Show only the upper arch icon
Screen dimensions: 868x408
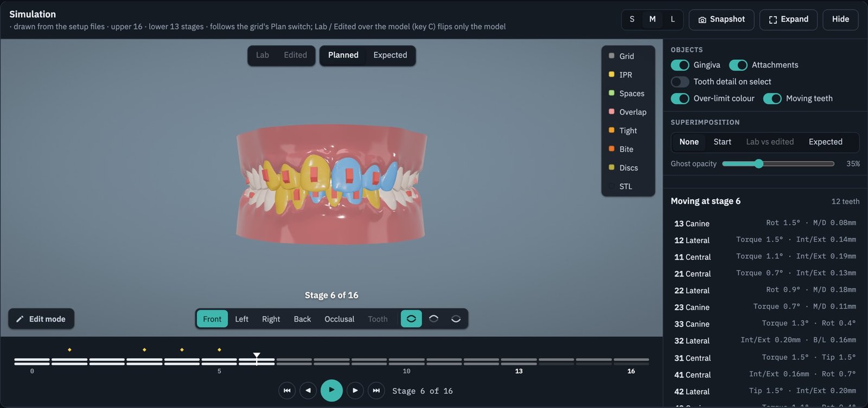point(433,319)
